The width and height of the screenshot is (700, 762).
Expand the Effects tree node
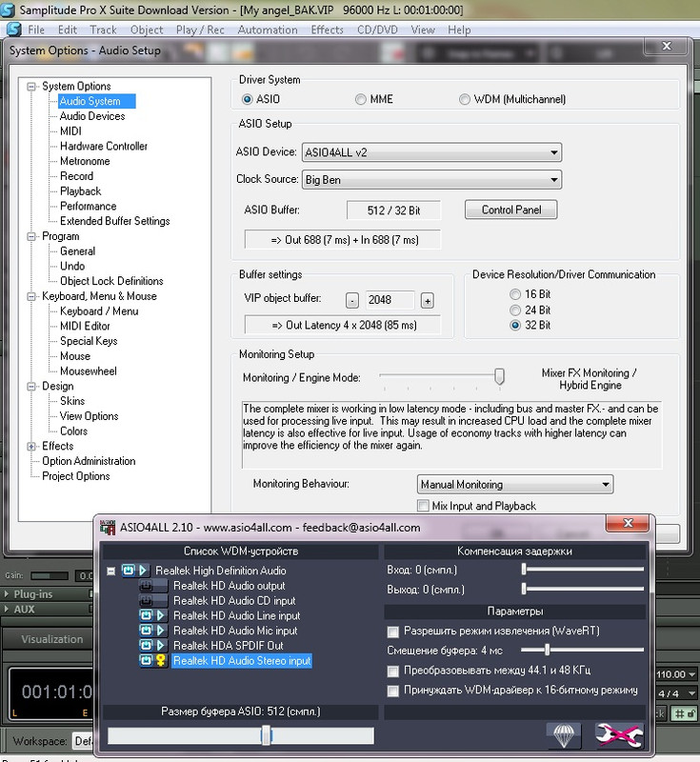[31, 446]
